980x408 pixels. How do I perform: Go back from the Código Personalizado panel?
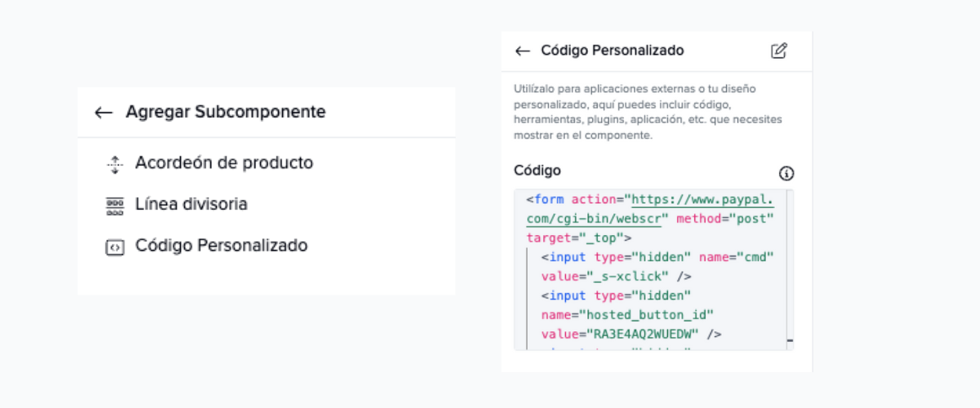(523, 51)
